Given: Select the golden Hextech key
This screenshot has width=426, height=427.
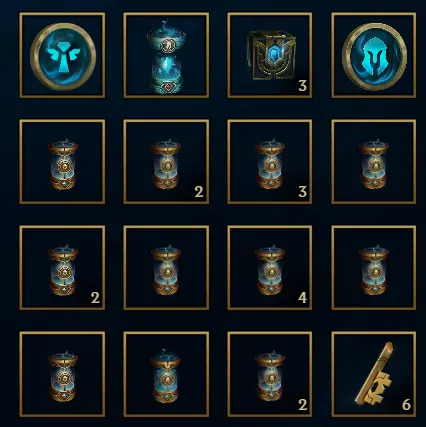Looking at the screenshot, I should (375, 373).
